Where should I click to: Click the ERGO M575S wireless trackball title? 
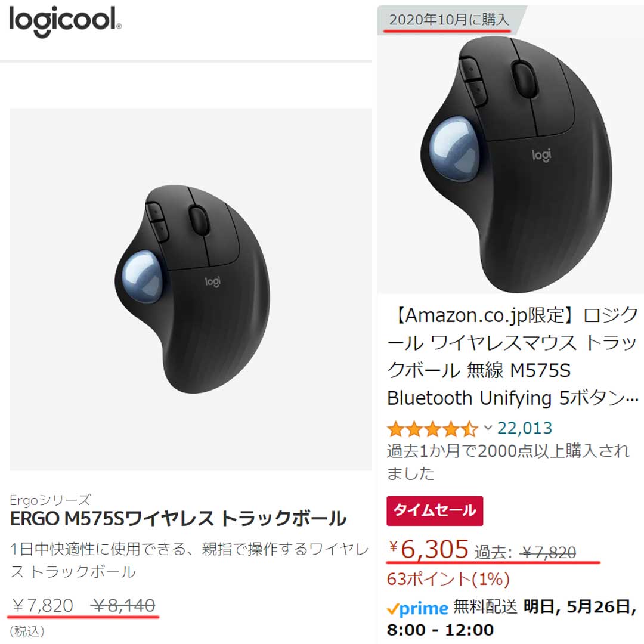(x=178, y=519)
